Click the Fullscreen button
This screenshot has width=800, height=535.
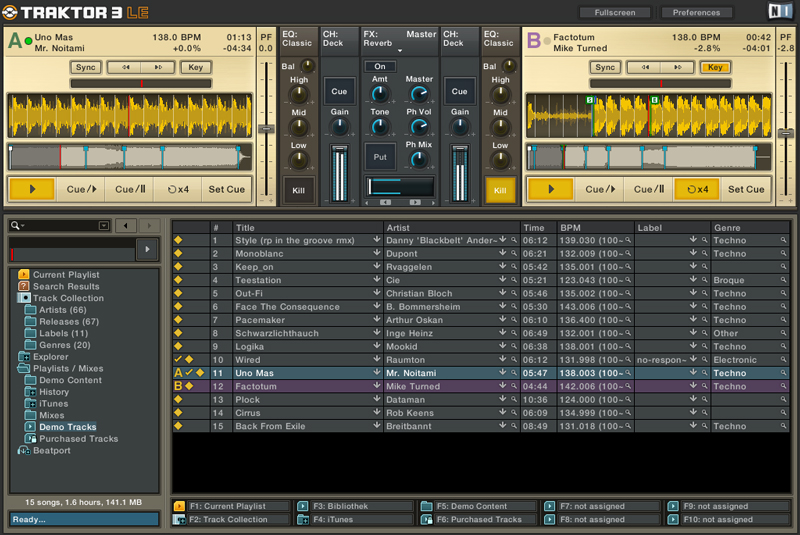(x=613, y=13)
